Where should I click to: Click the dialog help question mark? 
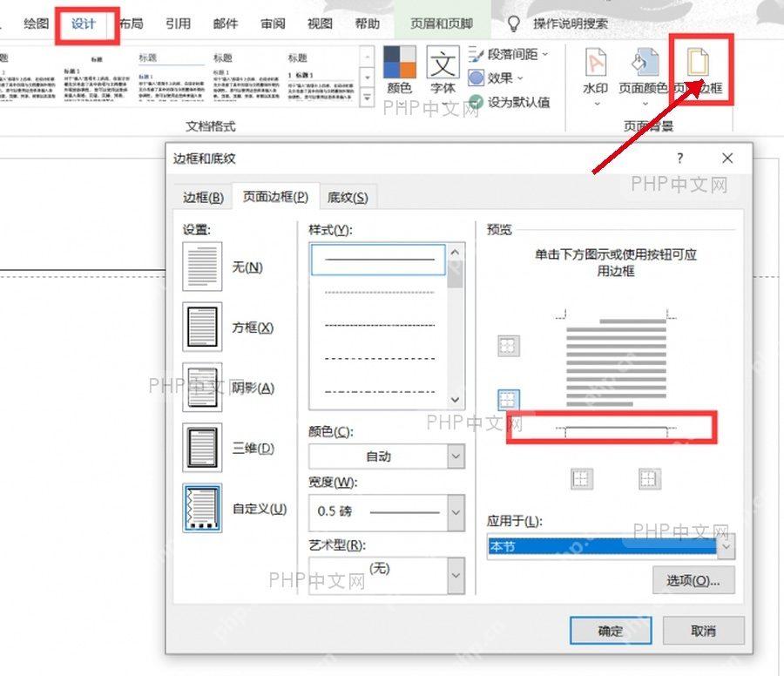point(679,158)
